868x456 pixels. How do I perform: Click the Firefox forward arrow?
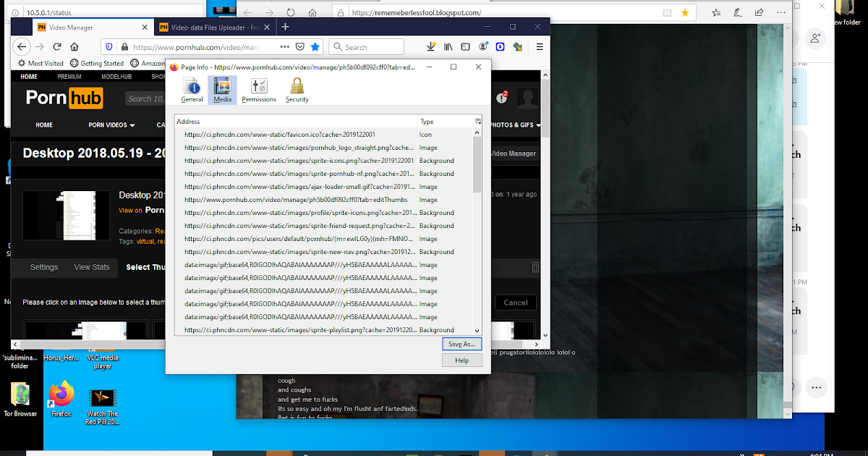click(x=39, y=46)
